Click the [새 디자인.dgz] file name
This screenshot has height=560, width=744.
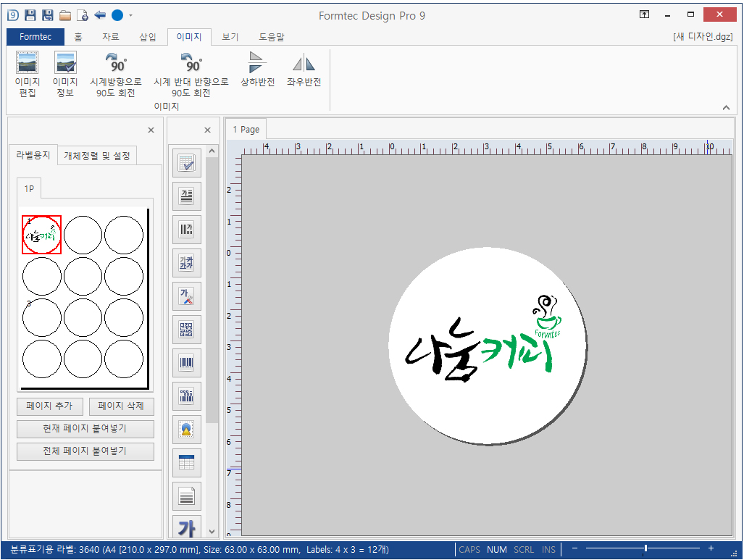click(x=703, y=36)
